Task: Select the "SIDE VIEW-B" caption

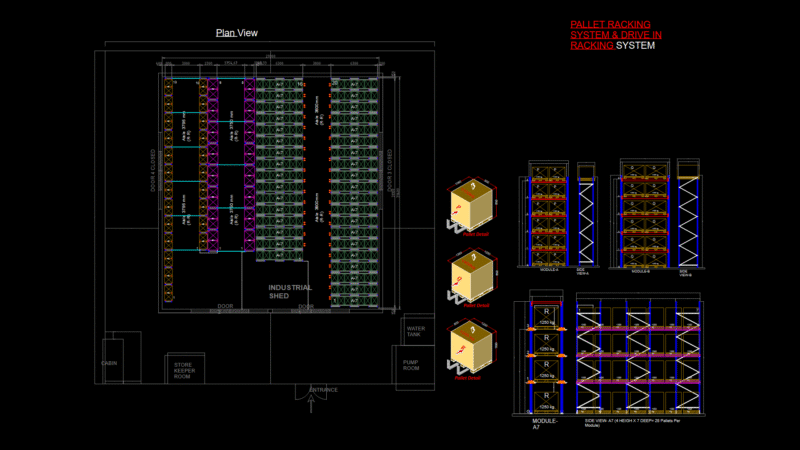Action: (686, 273)
